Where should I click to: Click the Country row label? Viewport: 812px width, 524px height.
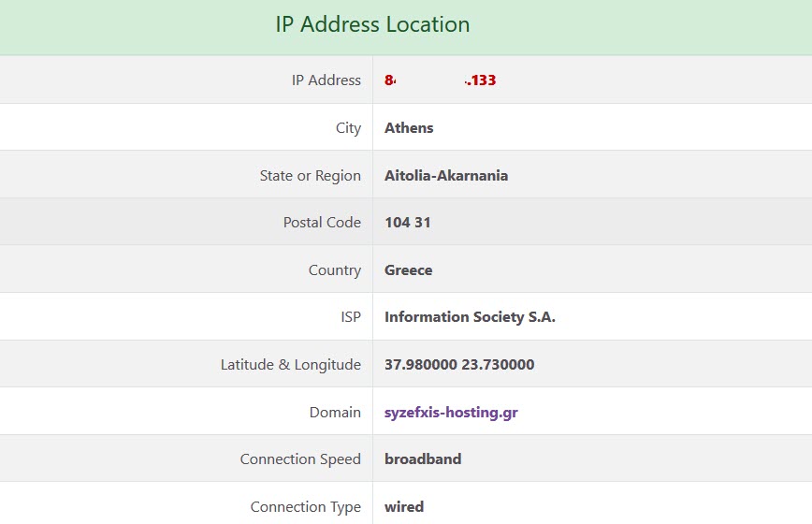click(x=335, y=270)
